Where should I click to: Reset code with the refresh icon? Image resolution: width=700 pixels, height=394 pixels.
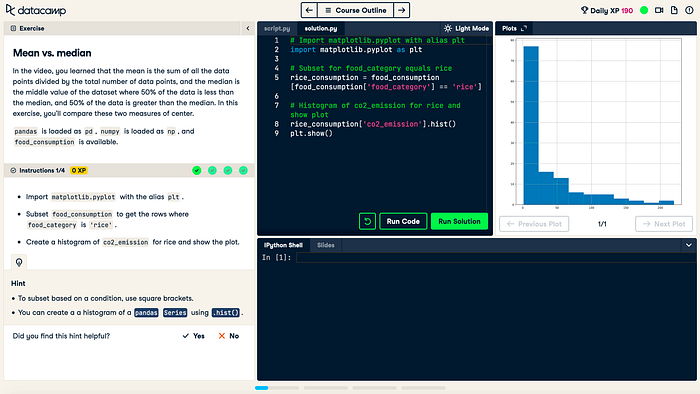367,221
